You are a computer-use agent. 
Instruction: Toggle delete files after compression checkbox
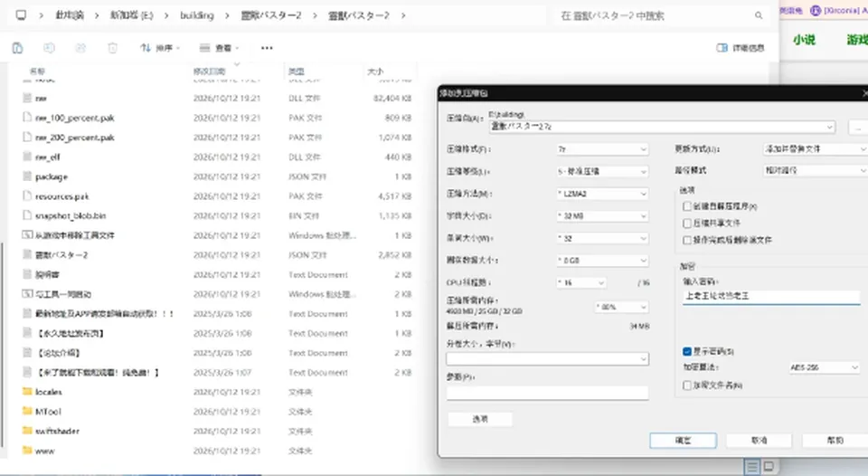[687, 240]
